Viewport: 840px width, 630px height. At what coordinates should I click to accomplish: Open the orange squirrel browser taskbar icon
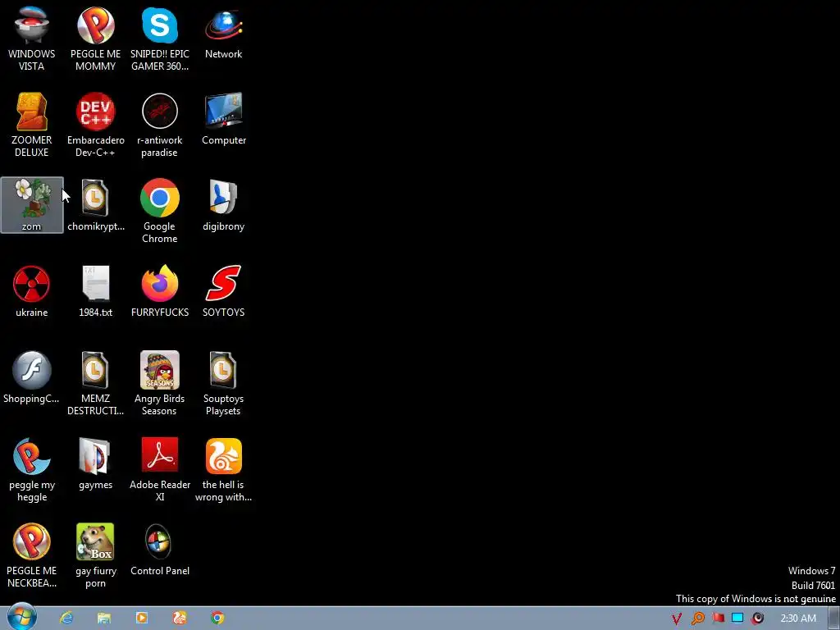tap(180, 618)
